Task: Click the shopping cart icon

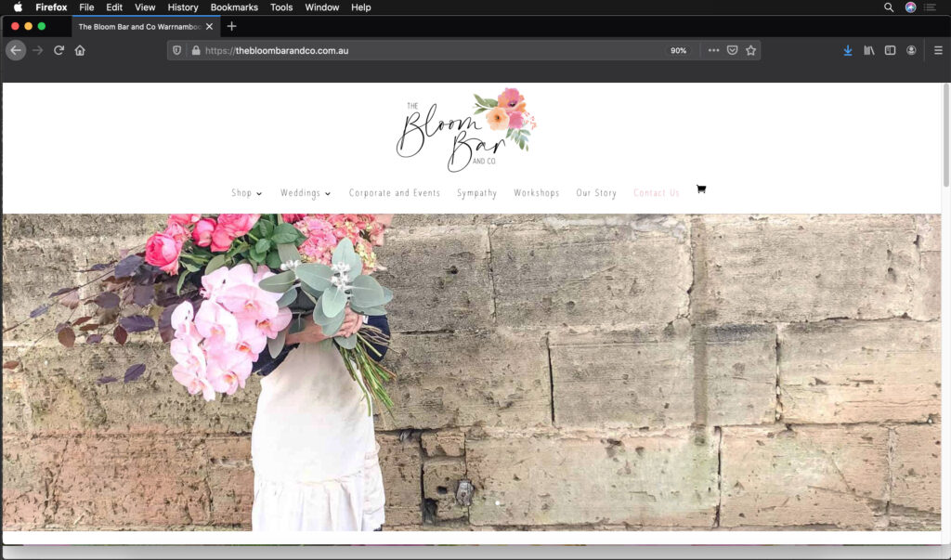Action: coord(700,189)
